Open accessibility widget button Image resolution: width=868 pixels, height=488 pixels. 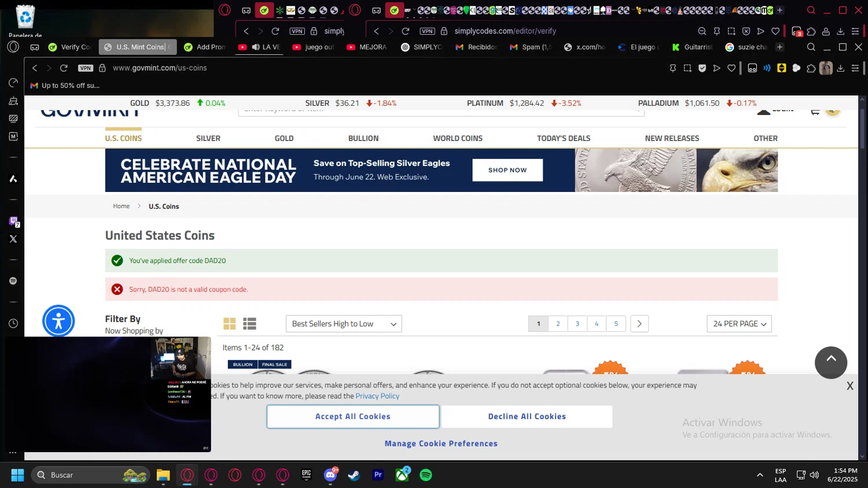[x=58, y=321]
